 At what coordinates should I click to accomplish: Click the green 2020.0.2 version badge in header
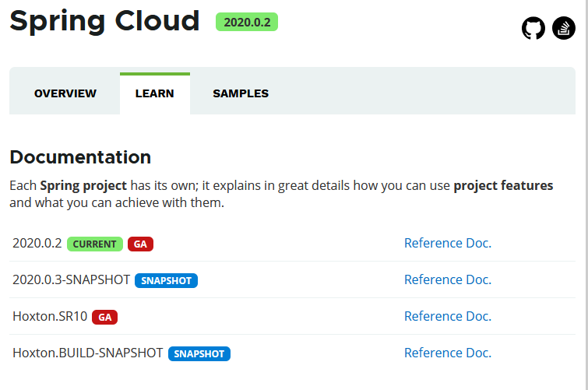click(247, 22)
